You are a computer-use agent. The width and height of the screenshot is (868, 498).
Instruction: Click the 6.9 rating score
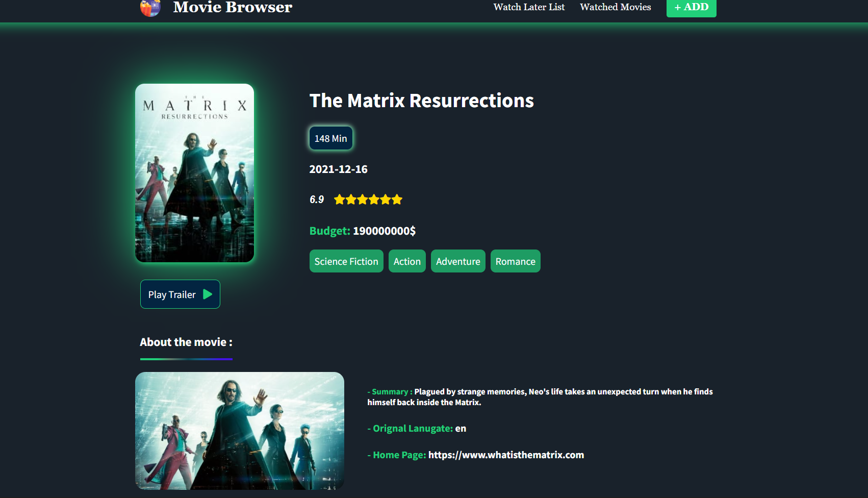tap(317, 200)
